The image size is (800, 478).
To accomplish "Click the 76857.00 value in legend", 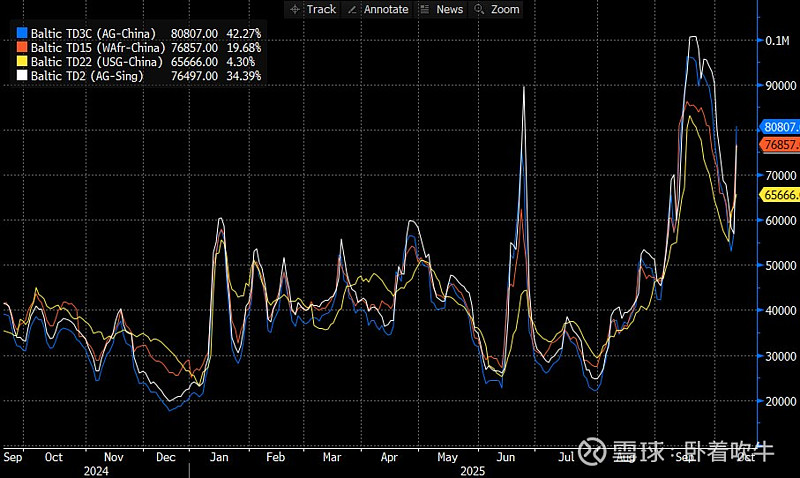I will pyautogui.click(x=194, y=48).
